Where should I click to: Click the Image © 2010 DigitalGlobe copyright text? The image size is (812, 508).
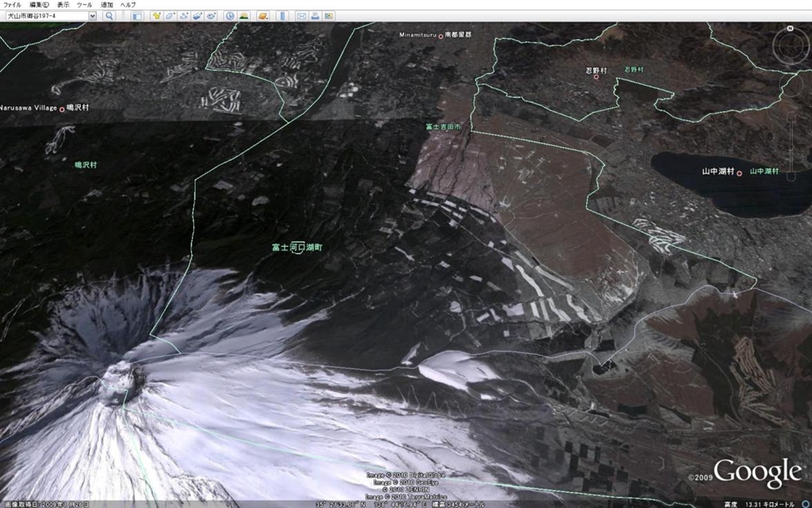click(x=405, y=475)
